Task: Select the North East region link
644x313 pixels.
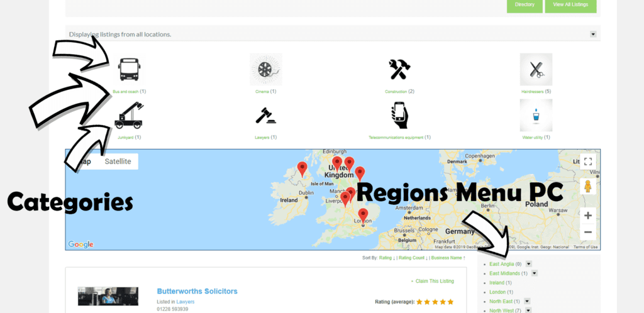Action: 501,302
